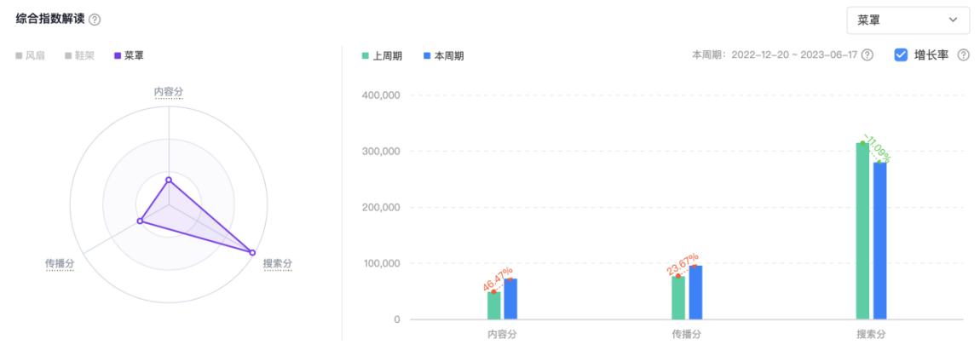Click help icon beside 综合指数解读 title
This screenshot has width=980, height=356.
tap(95, 20)
